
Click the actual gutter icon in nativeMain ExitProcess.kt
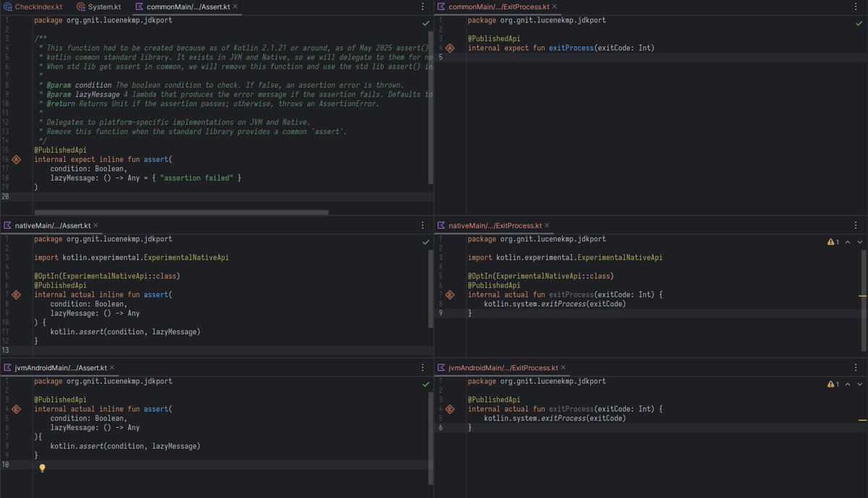(x=449, y=295)
